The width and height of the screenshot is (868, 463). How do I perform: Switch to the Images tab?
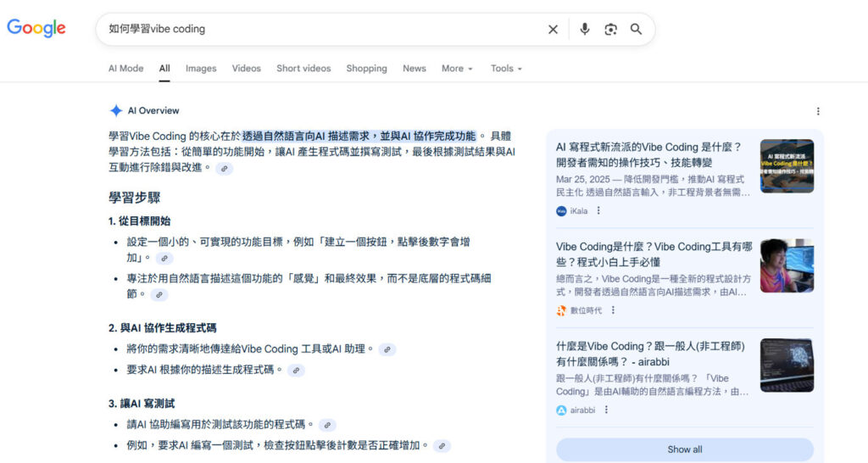click(x=201, y=69)
